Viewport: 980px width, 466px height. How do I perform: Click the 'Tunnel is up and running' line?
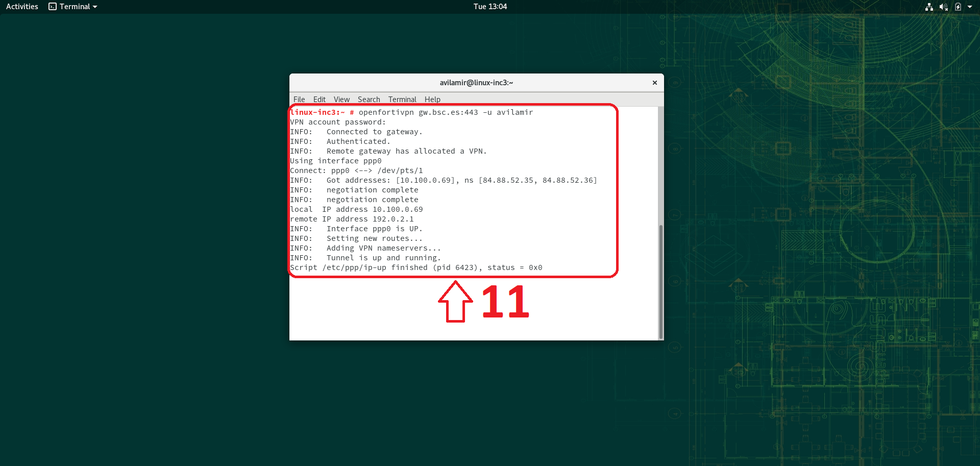click(x=383, y=258)
